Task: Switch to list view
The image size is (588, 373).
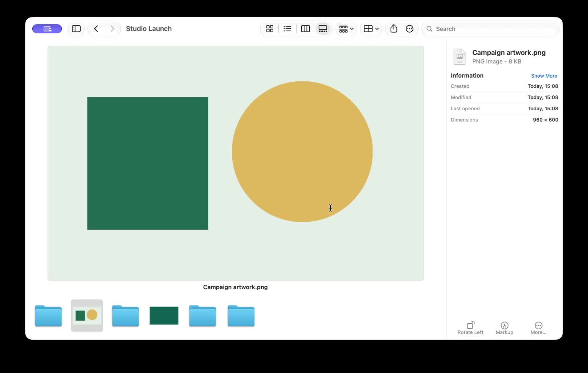Action: [287, 29]
